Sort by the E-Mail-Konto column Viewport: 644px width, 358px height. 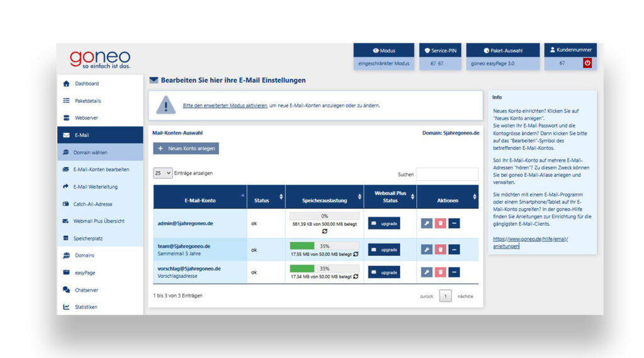point(200,197)
